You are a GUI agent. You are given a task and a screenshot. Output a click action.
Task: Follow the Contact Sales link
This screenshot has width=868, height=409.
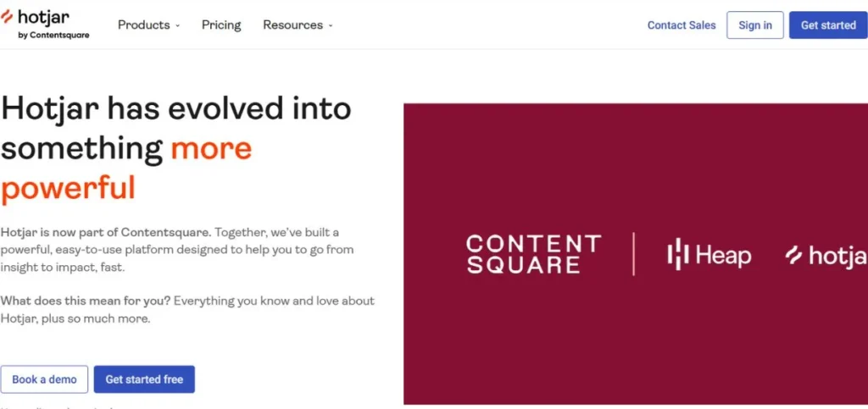coord(682,25)
